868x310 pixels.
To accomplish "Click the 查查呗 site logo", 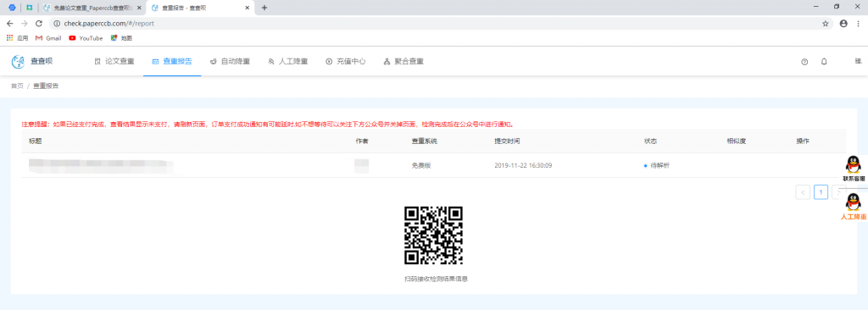I will click(32, 62).
